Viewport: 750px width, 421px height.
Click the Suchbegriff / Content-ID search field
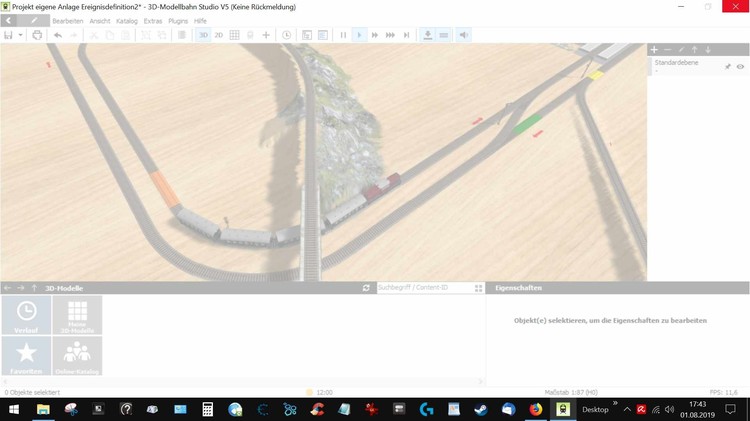pyautogui.click(x=425, y=288)
